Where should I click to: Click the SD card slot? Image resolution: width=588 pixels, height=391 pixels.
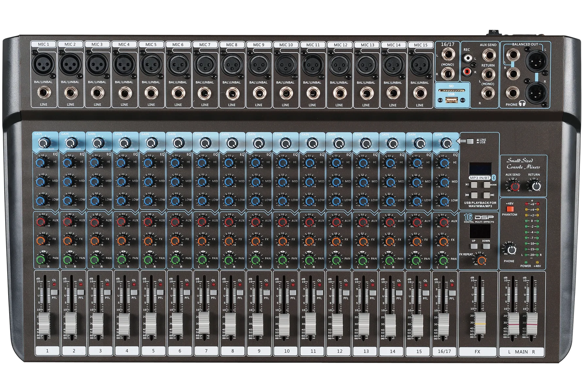451,90
